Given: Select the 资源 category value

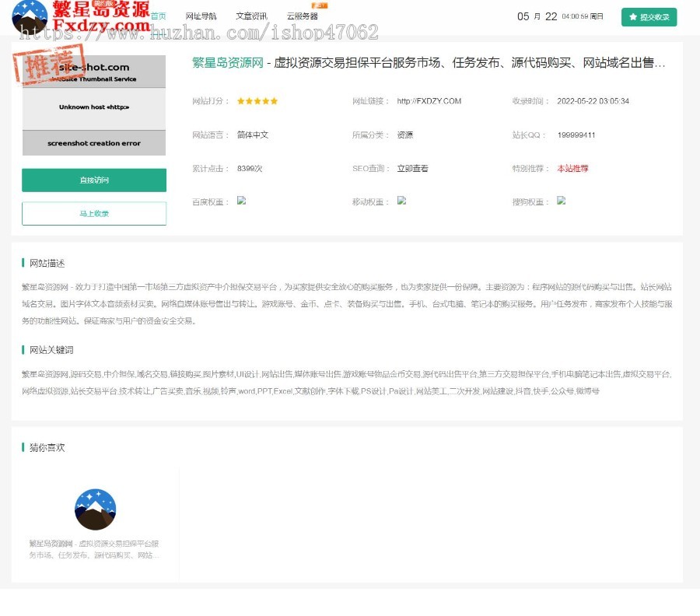Looking at the screenshot, I should tap(405, 135).
